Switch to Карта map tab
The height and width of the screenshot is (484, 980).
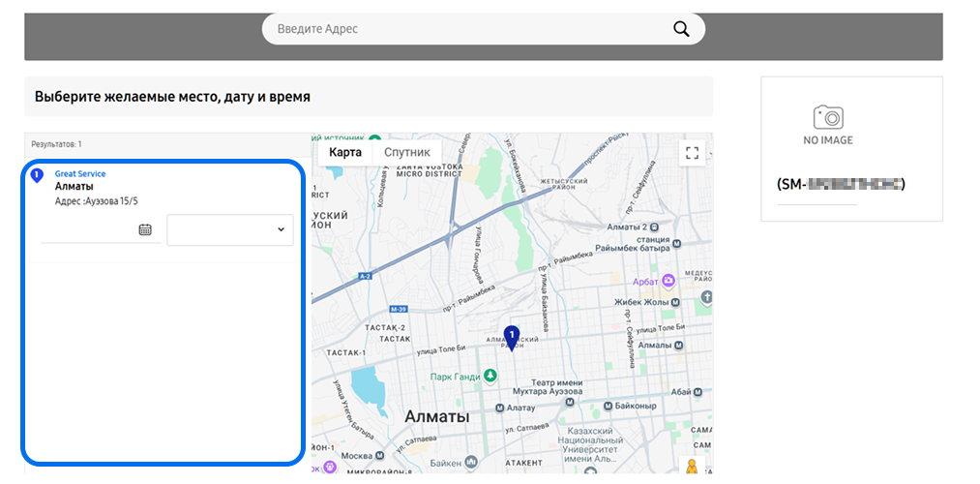point(345,153)
